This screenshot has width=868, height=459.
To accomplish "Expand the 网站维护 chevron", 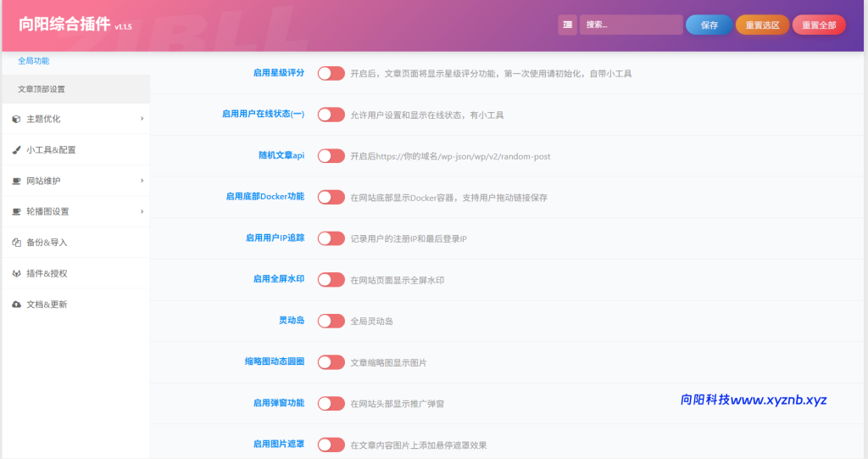I will 142,181.
